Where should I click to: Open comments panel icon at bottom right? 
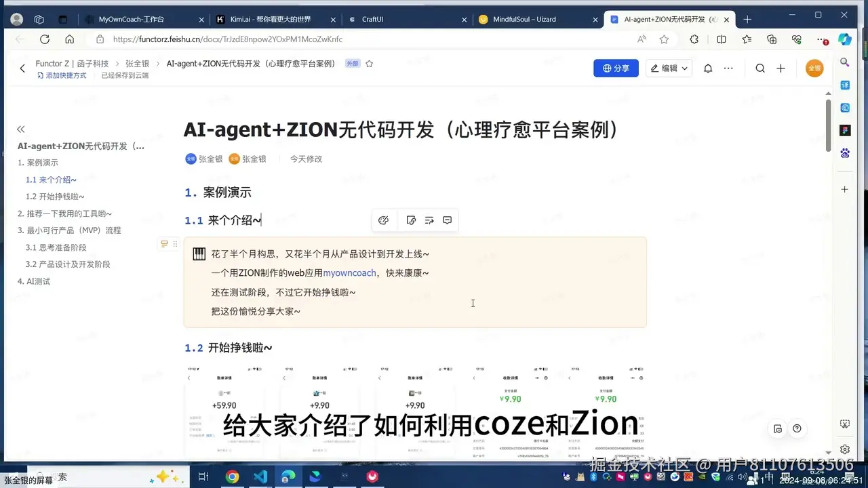coord(778,428)
